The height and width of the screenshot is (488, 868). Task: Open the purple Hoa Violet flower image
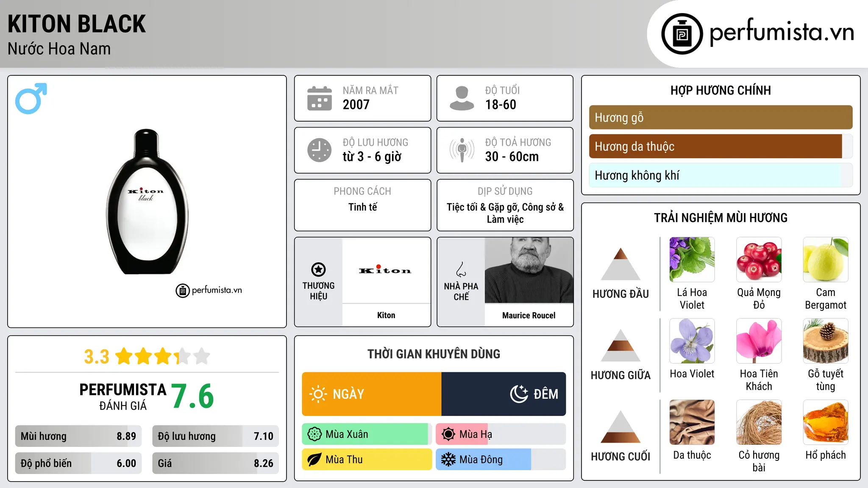[692, 341]
